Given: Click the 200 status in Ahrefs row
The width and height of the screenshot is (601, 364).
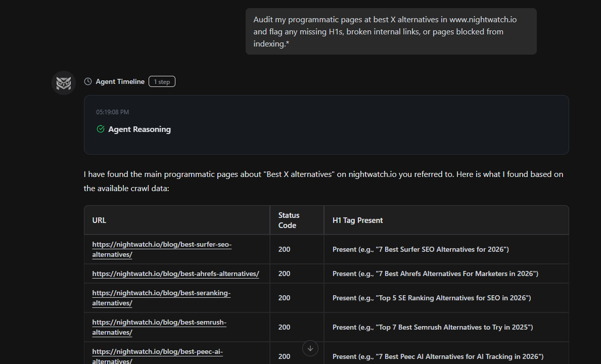Looking at the screenshot, I should [x=284, y=274].
